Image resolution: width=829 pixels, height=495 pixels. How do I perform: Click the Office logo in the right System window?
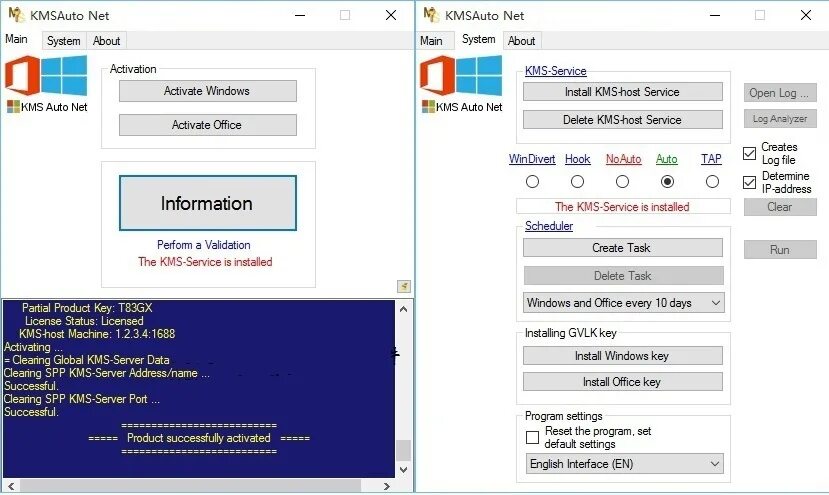point(437,76)
